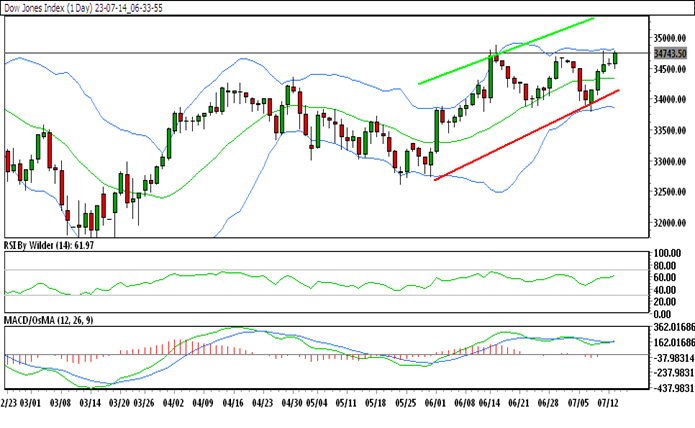The height and width of the screenshot is (428, 695).
Task: Click the 80.00 RSI scale value
Action: 665,266
